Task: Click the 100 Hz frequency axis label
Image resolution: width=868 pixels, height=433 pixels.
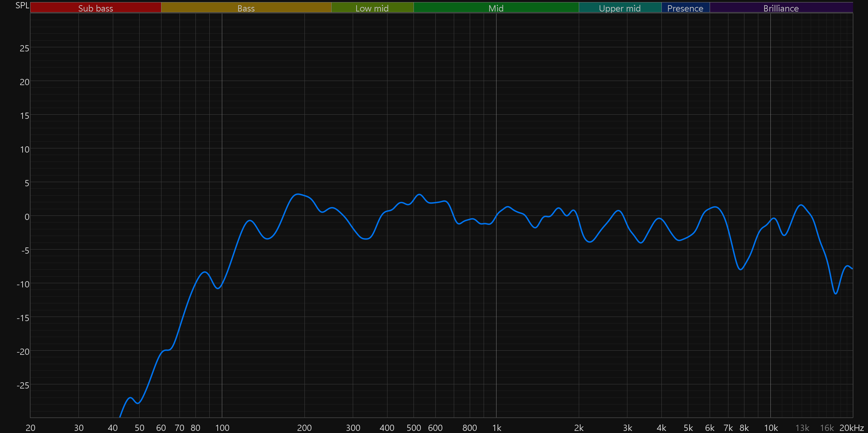Action: 222,428
